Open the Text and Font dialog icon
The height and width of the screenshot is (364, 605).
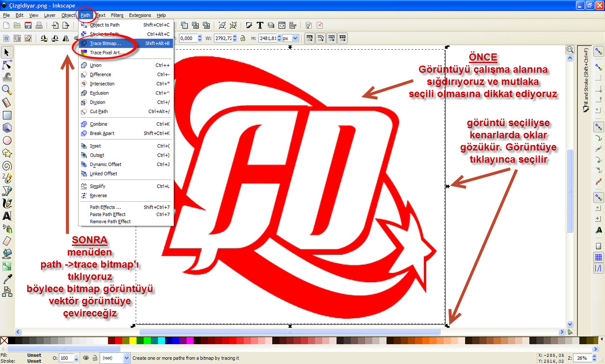[260, 25]
